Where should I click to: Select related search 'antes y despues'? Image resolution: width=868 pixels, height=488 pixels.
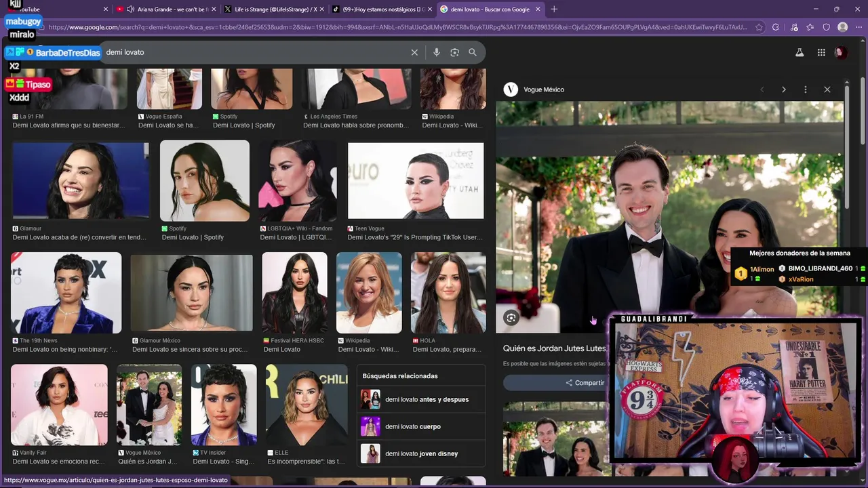coord(421,399)
